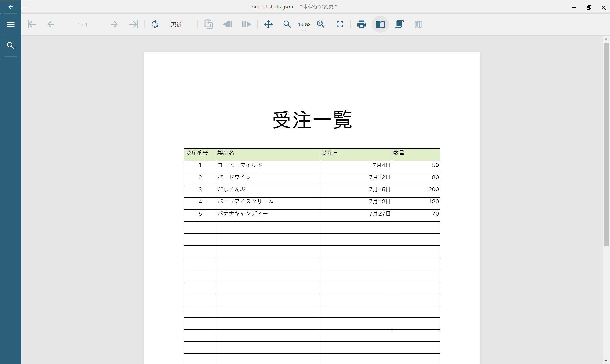Click the 製品名 column header
610x364 pixels.
[268, 155]
